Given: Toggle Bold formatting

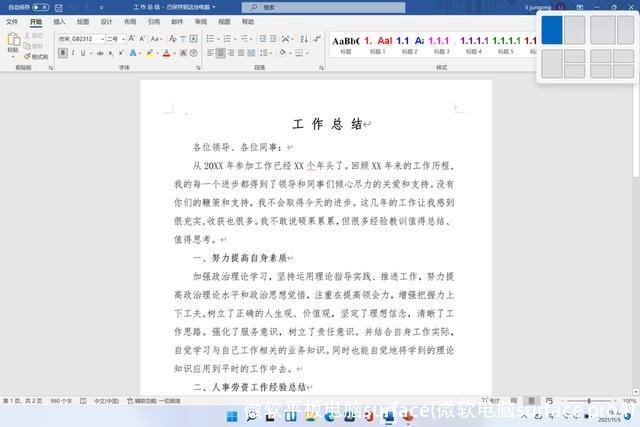Looking at the screenshot, I should 62,53.
